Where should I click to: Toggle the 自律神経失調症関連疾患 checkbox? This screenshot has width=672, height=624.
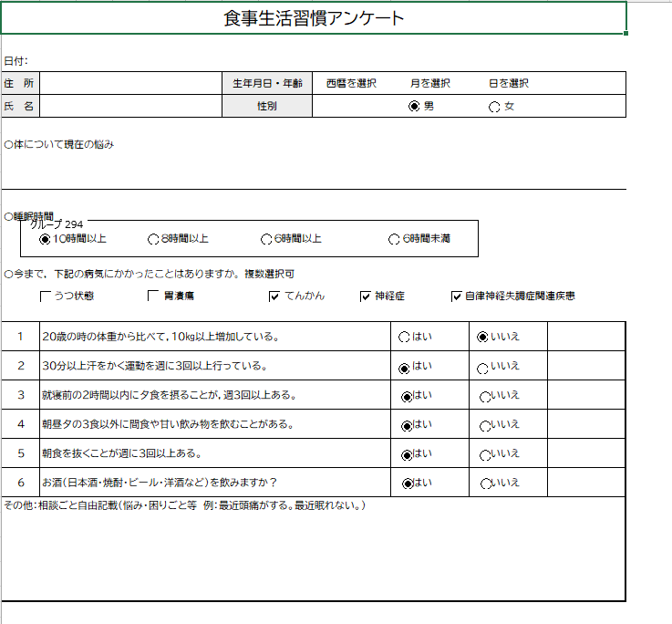(457, 296)
